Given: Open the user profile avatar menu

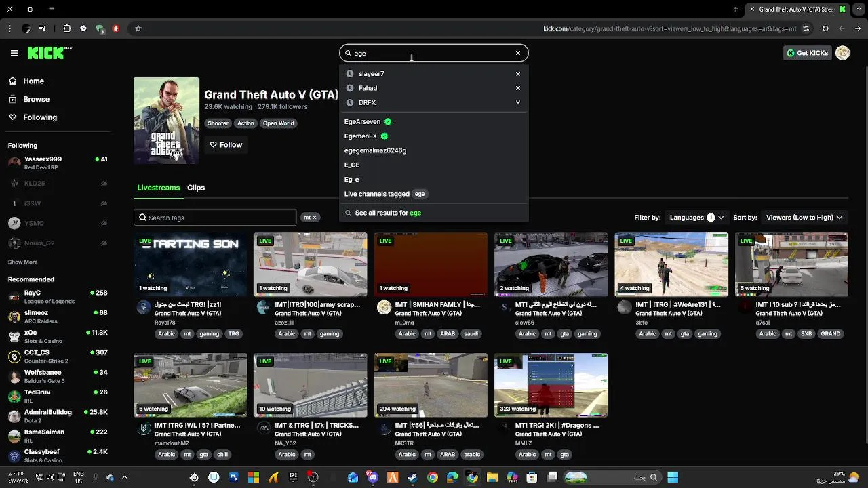Looking at the screenshot, I should pyautogui.click(x=843, y=53).
